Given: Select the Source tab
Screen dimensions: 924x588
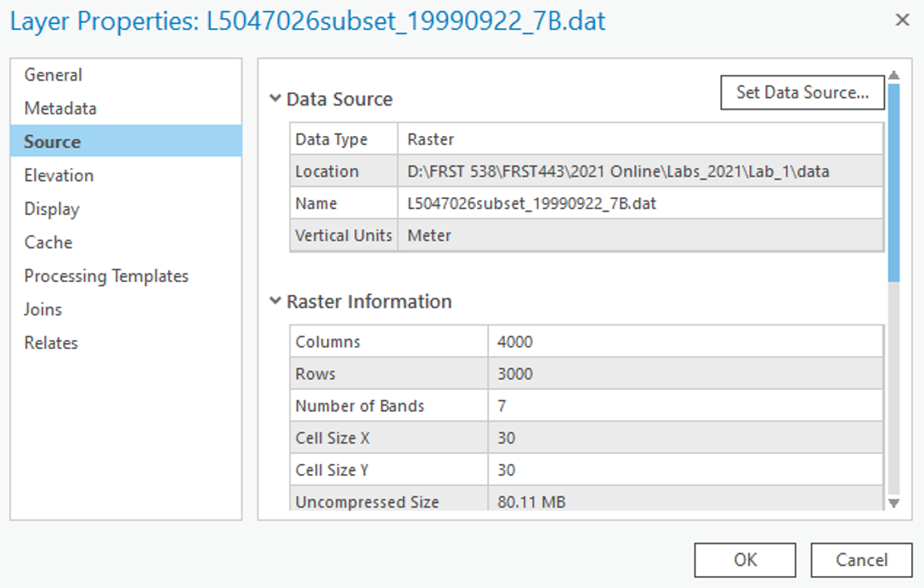Looking at the screenshot, I should (53, 142).
